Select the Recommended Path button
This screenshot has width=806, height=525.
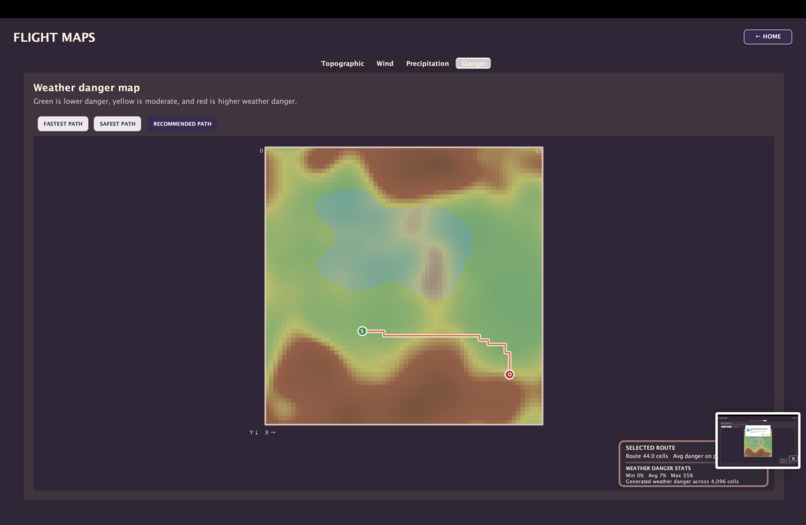[182, 124]
